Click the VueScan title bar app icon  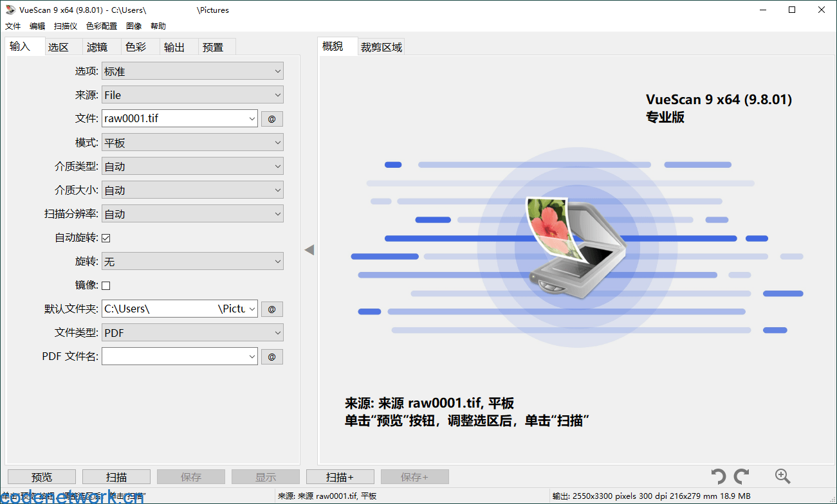pyautogui.click(x=10, y=10)
